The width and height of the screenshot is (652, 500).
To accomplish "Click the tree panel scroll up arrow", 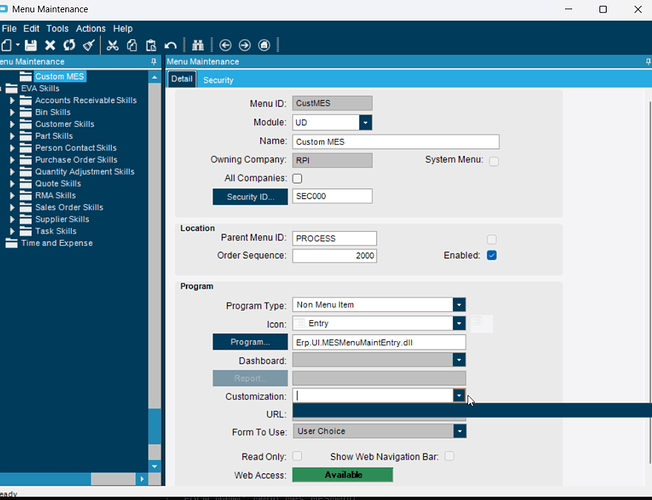I will (x=155, y=77).
